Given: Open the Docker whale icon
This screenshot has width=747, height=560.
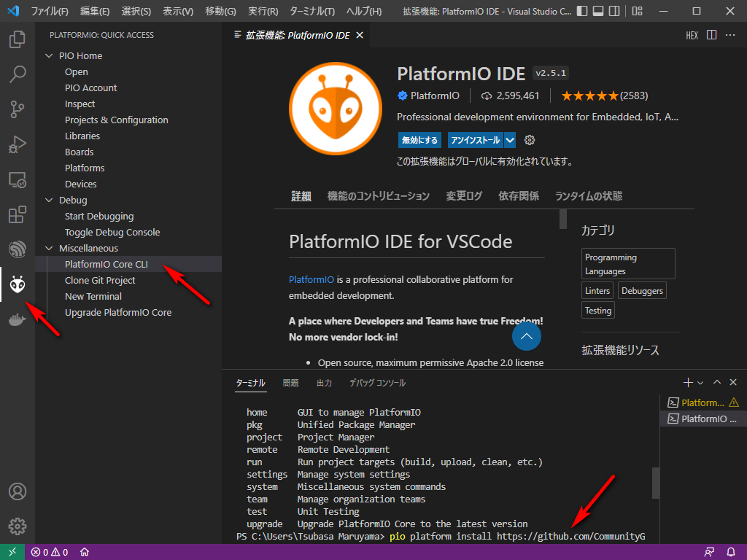Looking at the screenshot, I should 18,319.
